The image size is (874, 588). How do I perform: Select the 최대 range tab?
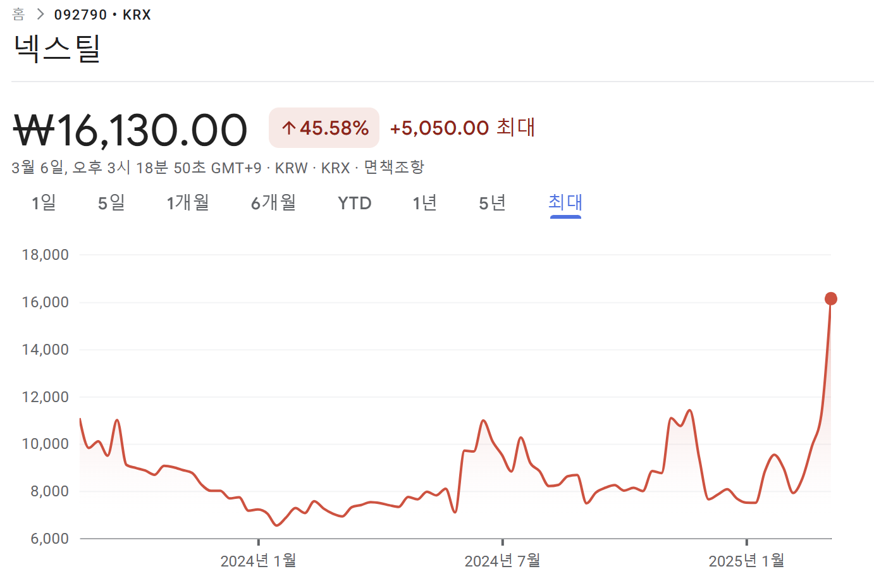coord(565,202)
